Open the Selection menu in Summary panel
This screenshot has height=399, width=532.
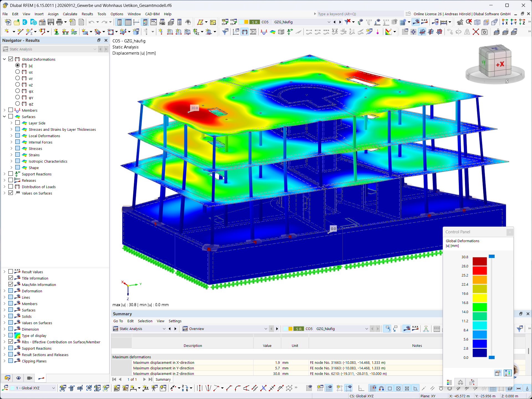coord(145,321)
